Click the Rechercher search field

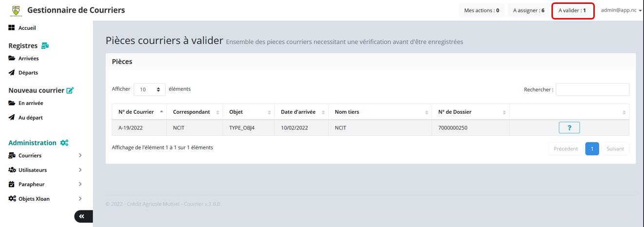592,89
